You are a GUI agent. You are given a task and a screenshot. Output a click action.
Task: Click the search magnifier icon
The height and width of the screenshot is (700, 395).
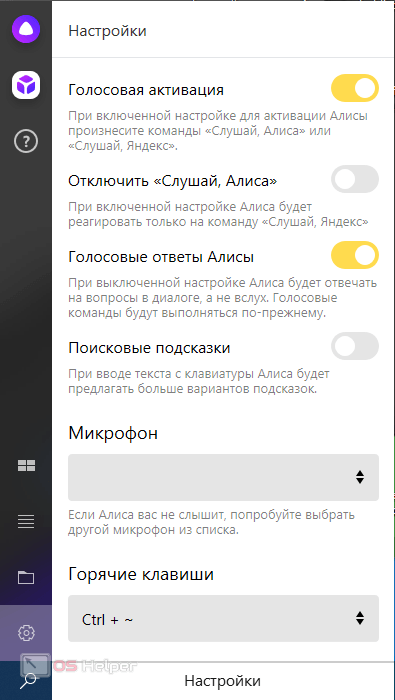[28, 680]
